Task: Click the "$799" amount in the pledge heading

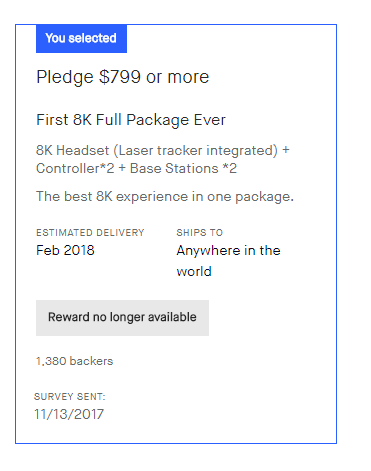Action: coord(120,77)
